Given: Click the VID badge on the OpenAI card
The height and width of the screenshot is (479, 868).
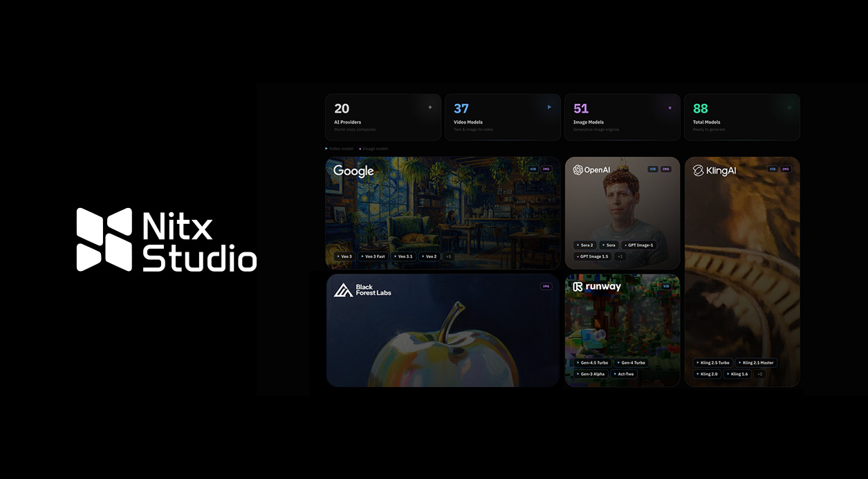Looking at the screenshot, I should (x=653, y=169).
